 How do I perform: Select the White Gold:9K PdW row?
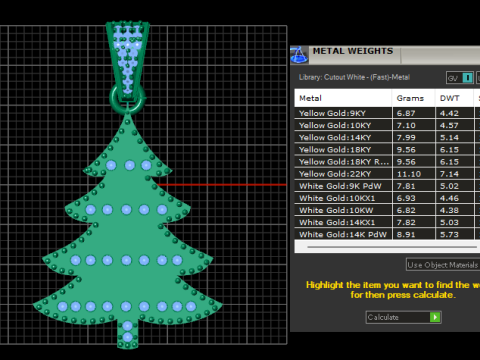[387, 186]
